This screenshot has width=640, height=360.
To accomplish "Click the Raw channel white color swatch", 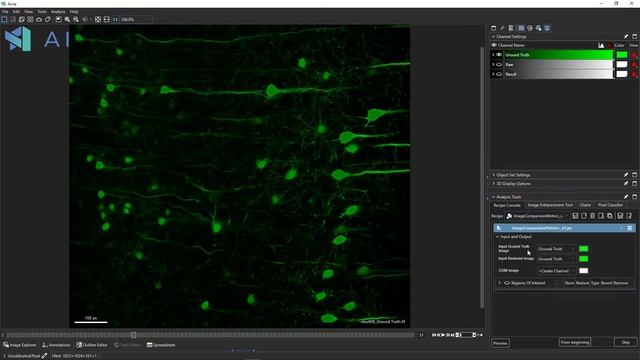I will [622, 64].
